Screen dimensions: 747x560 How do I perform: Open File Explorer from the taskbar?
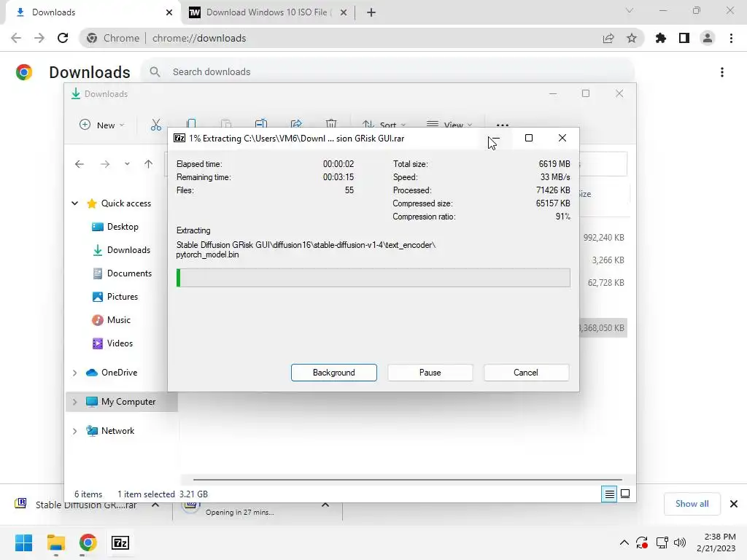pos(55,542)
